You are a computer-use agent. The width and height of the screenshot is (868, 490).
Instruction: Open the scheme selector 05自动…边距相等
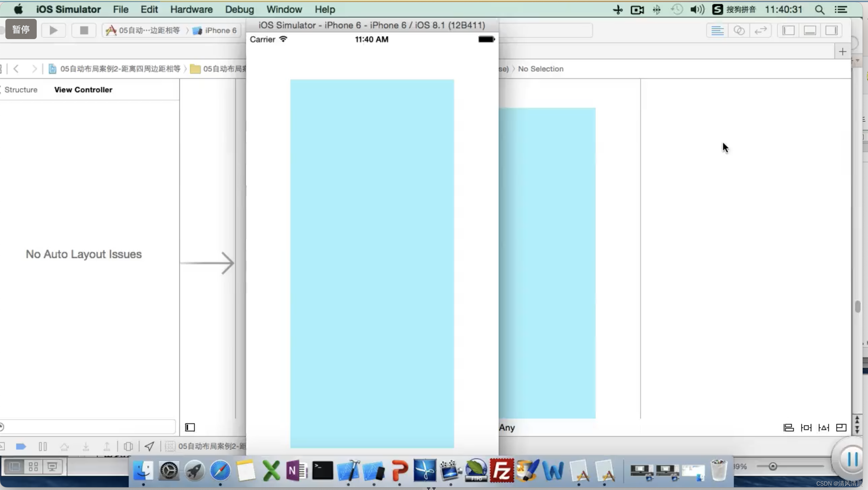143,31
